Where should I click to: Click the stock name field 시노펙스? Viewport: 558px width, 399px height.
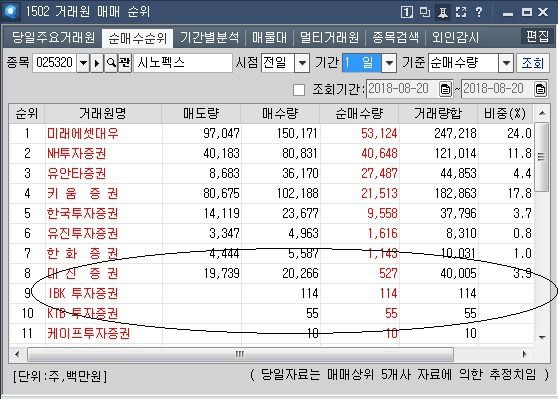[x=183, y=63]
